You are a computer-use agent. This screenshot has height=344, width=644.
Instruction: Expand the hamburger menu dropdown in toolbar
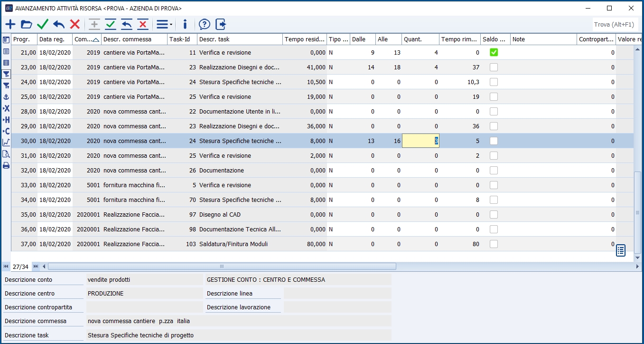(x=164, y=24)
